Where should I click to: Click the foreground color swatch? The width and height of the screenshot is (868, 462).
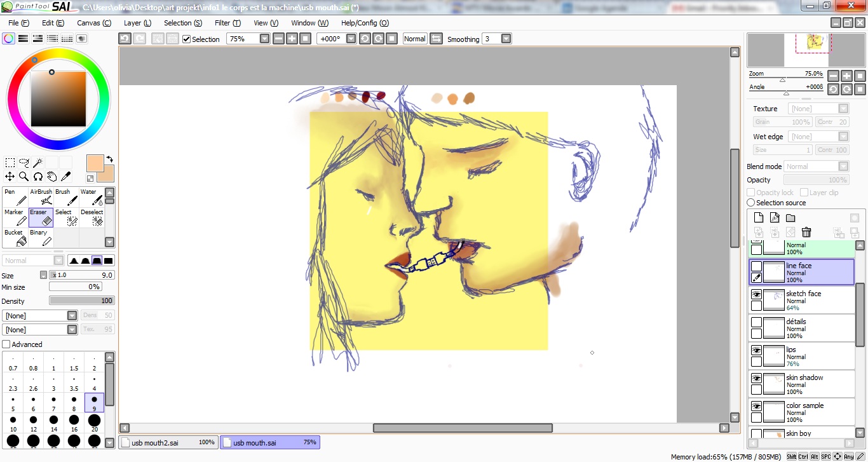coord(95,163)
